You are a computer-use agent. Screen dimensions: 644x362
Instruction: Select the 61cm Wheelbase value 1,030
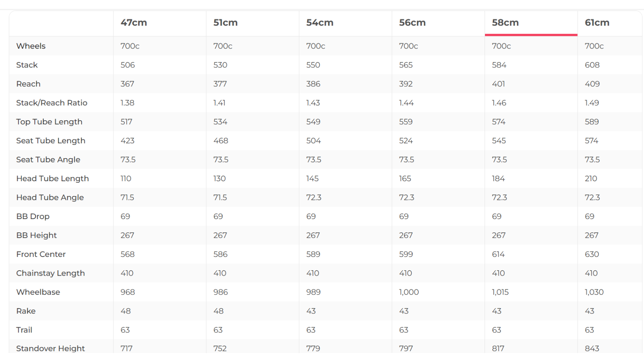point(594,292)
